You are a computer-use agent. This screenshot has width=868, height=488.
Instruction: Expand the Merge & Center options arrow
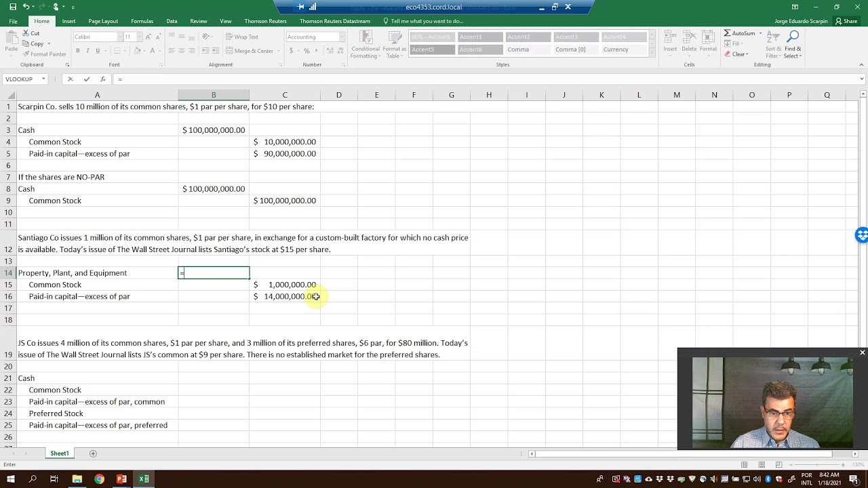coord(279,51)
